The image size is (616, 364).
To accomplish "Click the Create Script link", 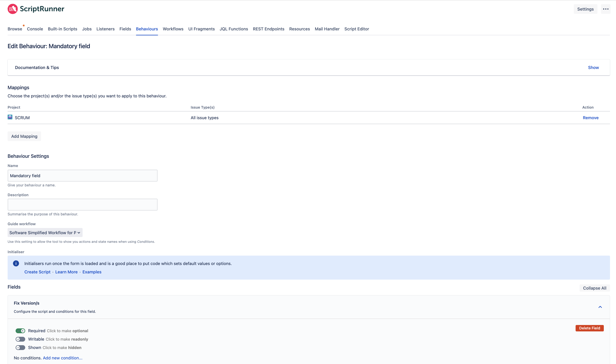I will tap(37, 272).
